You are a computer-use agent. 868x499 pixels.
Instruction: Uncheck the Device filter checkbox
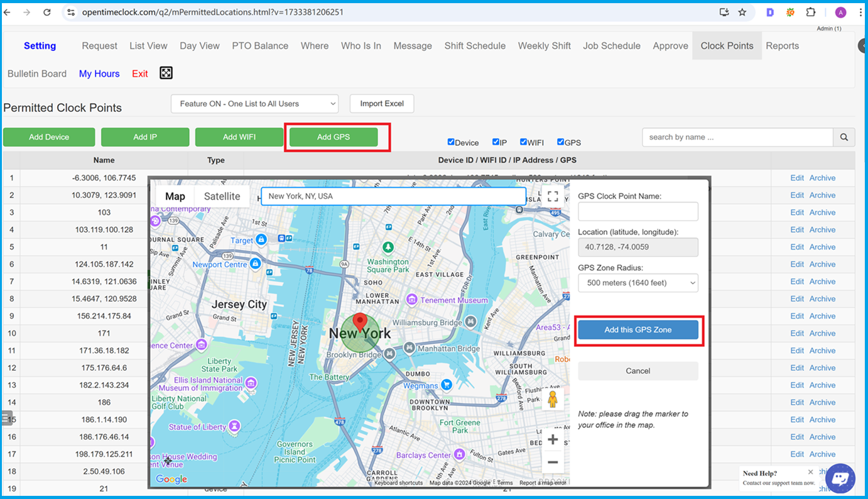pyautogui.click(x=451, y=142)
